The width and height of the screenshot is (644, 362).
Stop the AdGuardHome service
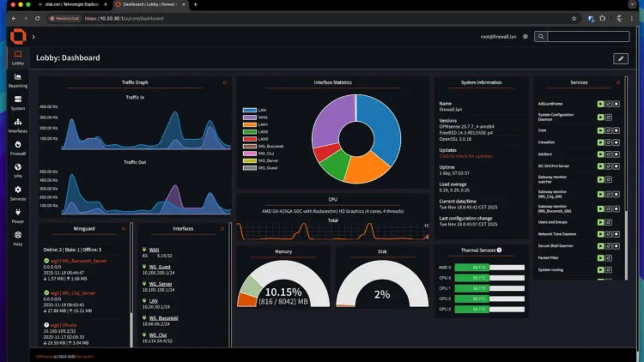[616, 104]
